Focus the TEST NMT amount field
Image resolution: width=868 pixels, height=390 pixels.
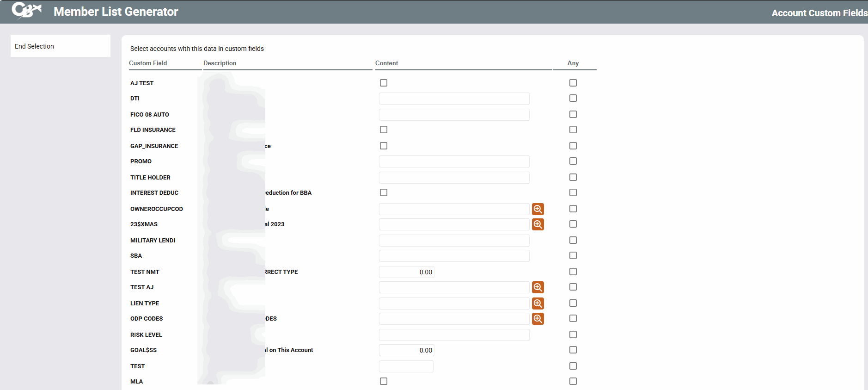tap(406, 272)
